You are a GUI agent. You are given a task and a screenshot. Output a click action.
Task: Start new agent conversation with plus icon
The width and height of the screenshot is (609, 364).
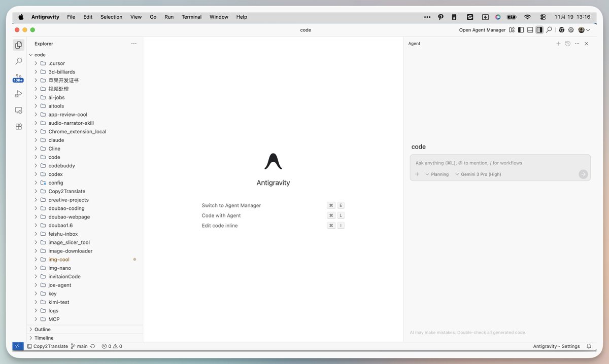[x=558, y=44]
